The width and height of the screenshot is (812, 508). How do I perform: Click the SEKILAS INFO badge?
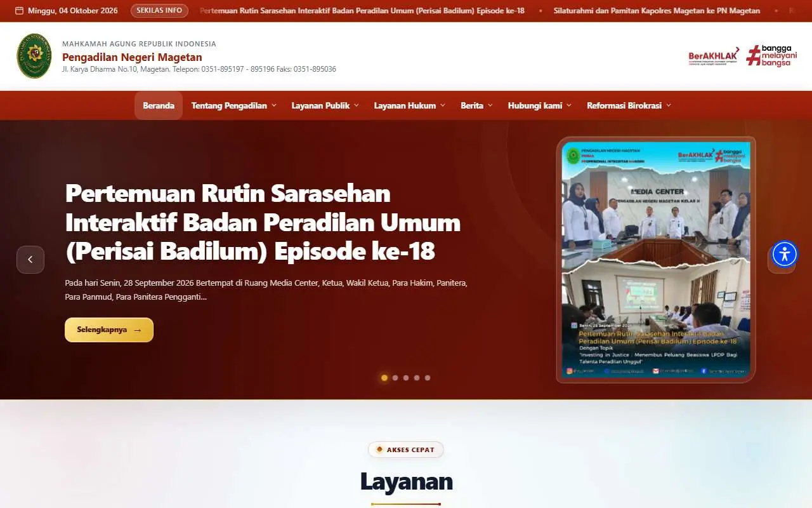[159, 11]
